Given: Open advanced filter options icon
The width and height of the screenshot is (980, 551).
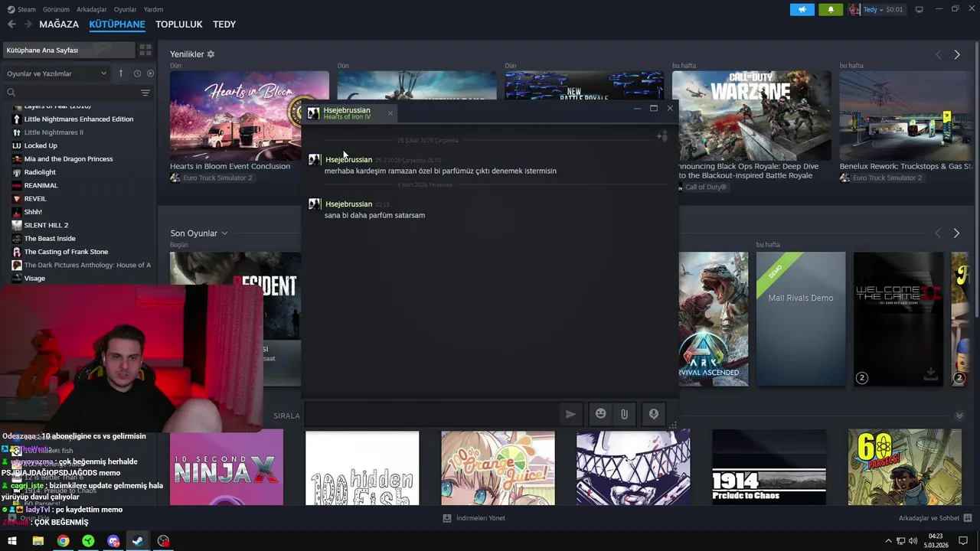Looking at the screenshot, I should click(145, 93).
